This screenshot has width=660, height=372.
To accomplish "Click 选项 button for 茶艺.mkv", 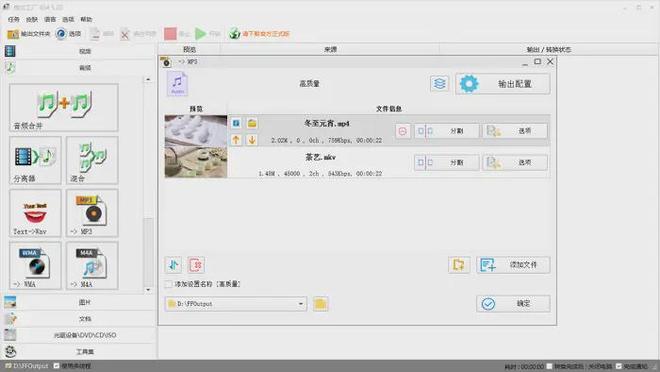I will click(x=515, y=162).
